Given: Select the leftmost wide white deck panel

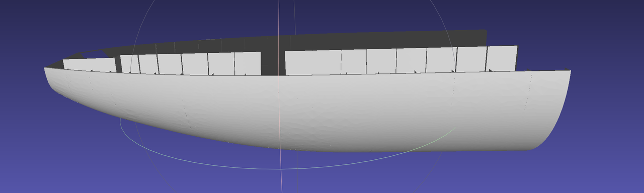Looking at the screenshot, I should tap(90, 65).
